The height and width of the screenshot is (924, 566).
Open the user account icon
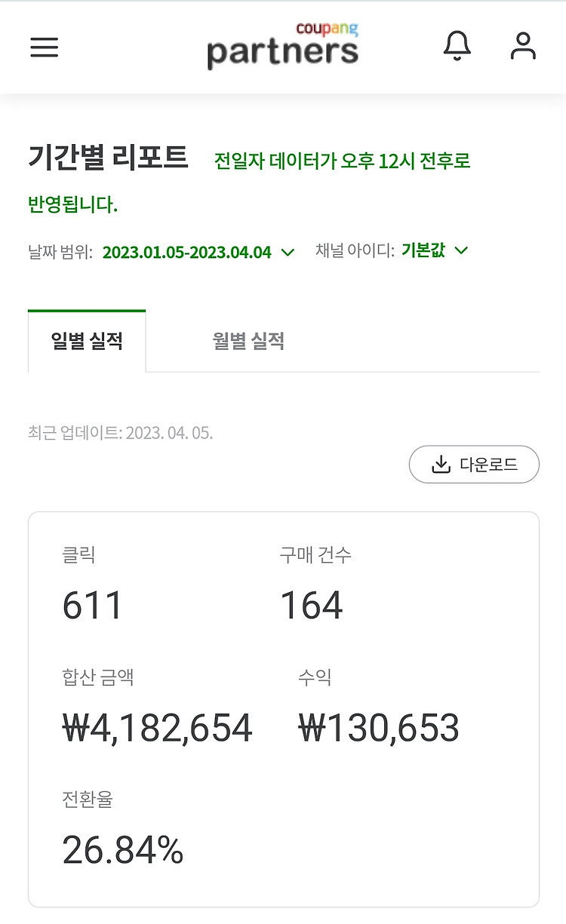523,46
